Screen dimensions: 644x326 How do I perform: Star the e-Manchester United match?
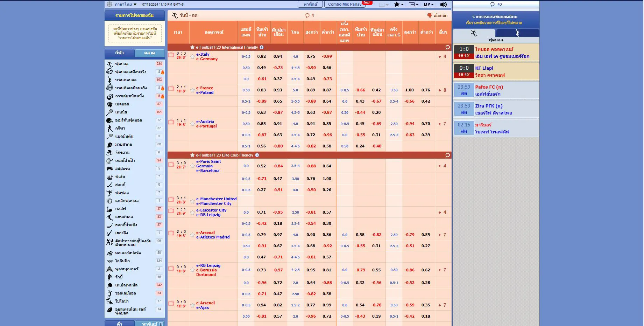point(192,201)
